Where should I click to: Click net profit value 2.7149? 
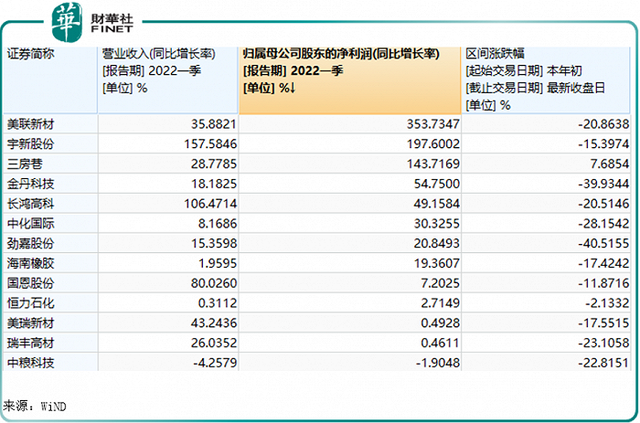[x=440, y=303]
